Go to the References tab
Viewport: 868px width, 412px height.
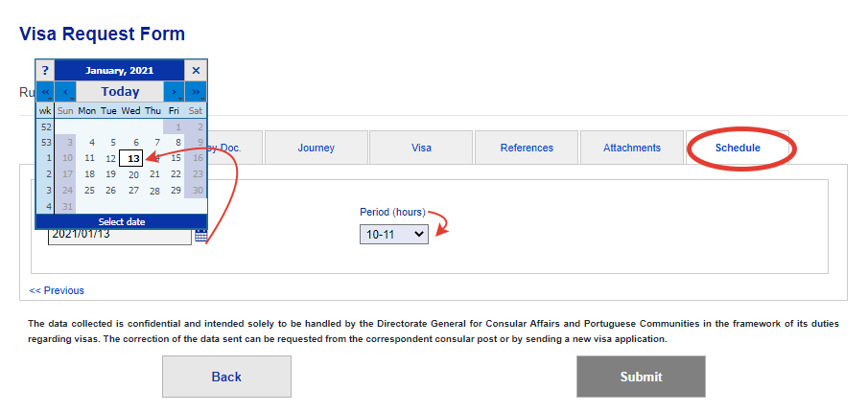[527, 148]
